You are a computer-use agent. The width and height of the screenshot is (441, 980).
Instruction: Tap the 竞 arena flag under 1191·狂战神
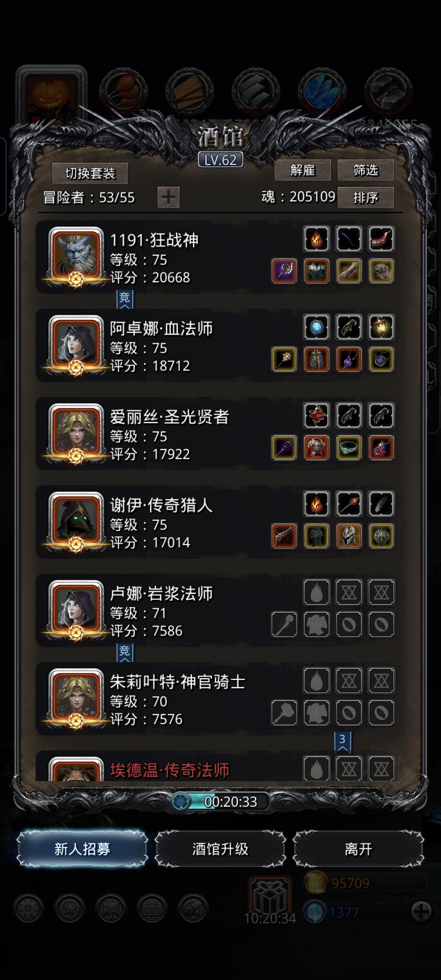[125, 300]
